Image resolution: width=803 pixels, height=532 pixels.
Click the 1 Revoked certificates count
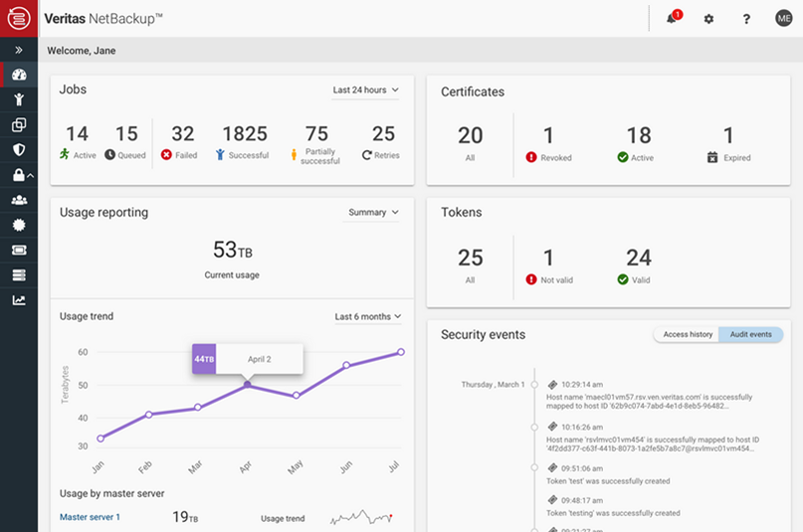coord(548,136)
